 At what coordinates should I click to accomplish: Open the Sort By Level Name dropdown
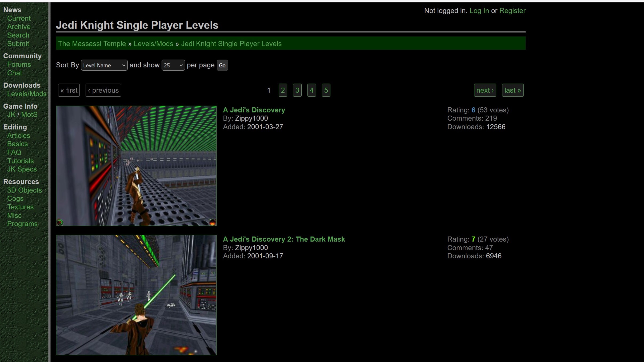(x=104, y=65)
